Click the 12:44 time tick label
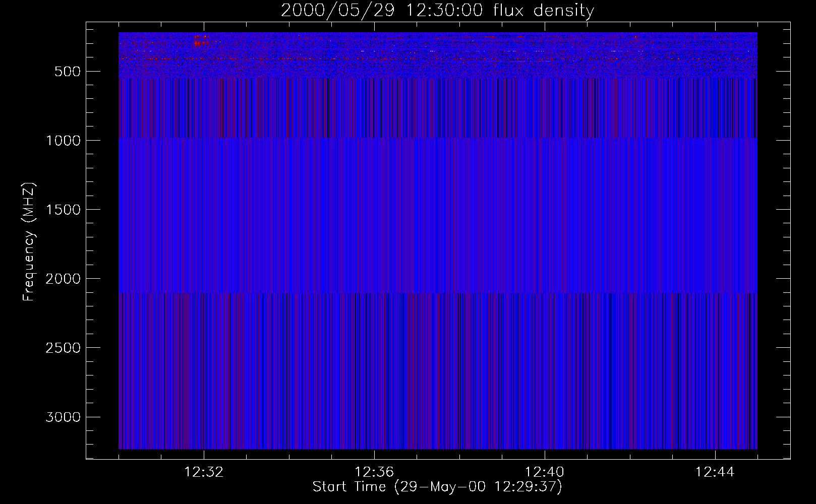 tap(715, 472)
